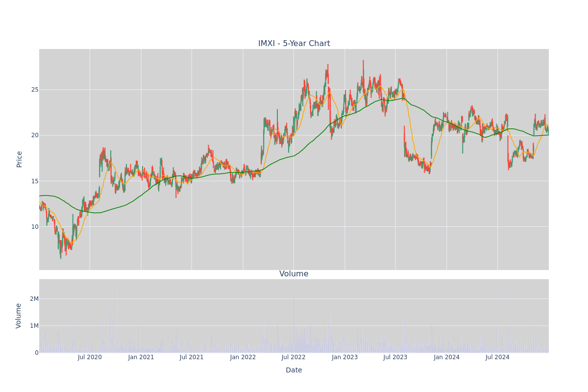Select the "Jan 2024" date tick
This screenshot has width=588, height=392.
[447, 357]
